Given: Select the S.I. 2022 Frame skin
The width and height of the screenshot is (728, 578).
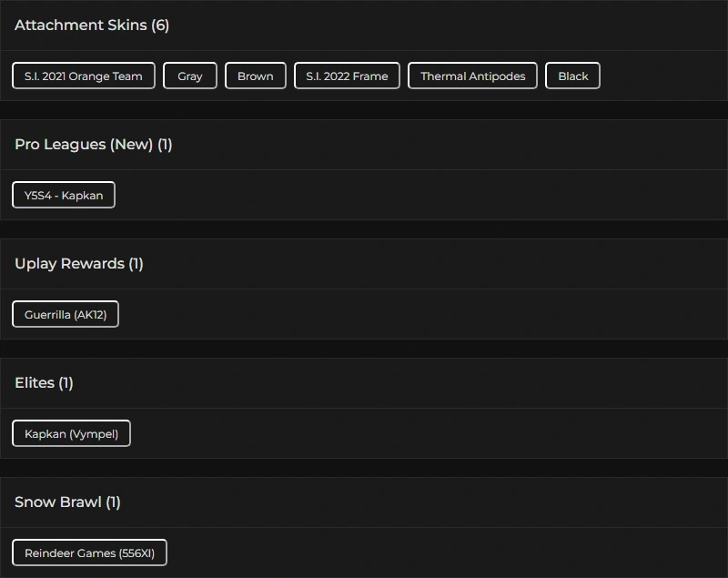Looking at the screenshot, I should point(347,76).
